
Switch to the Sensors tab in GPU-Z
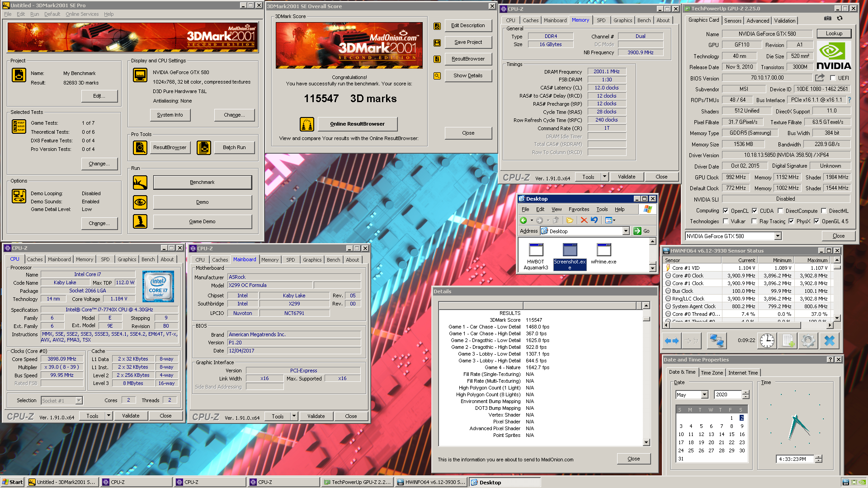point(732,20)
